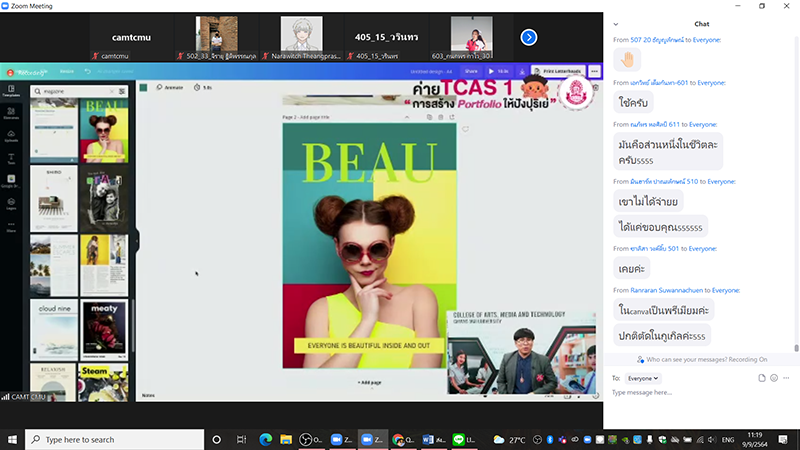
Task: Open the Logos sidebar item
Action: coord(11,204)
